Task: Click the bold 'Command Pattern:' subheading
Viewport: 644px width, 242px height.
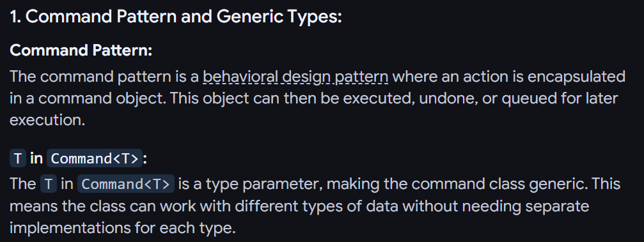Action: coord(81,51)
